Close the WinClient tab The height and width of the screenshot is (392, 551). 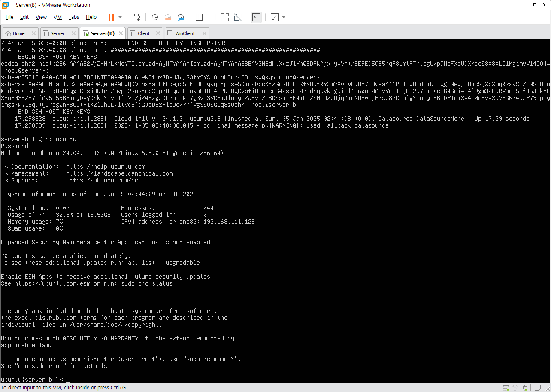point(204,33)
